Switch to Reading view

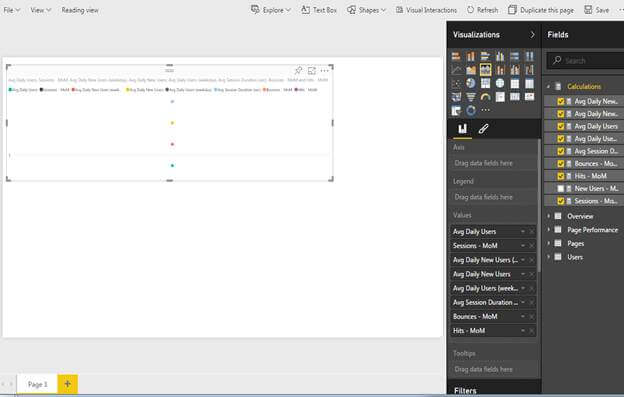coord(80,10)
